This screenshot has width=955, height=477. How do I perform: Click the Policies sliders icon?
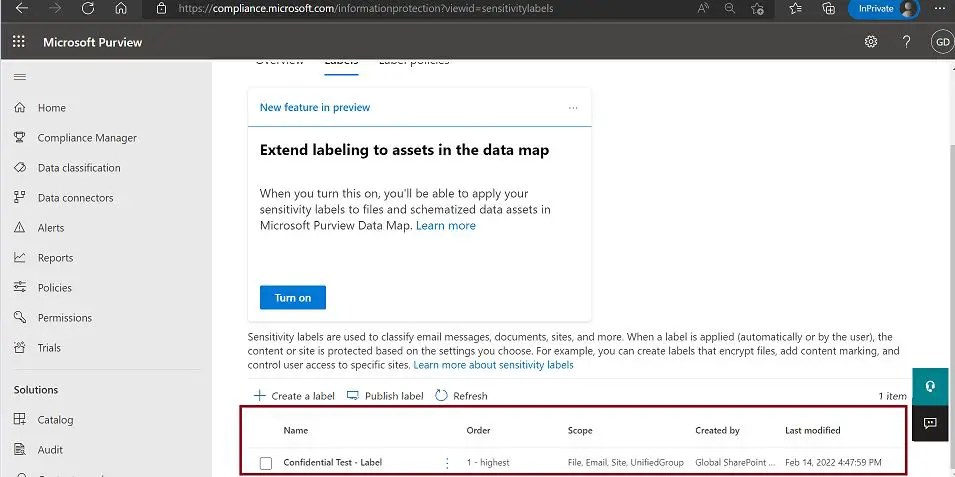point(19,288)
